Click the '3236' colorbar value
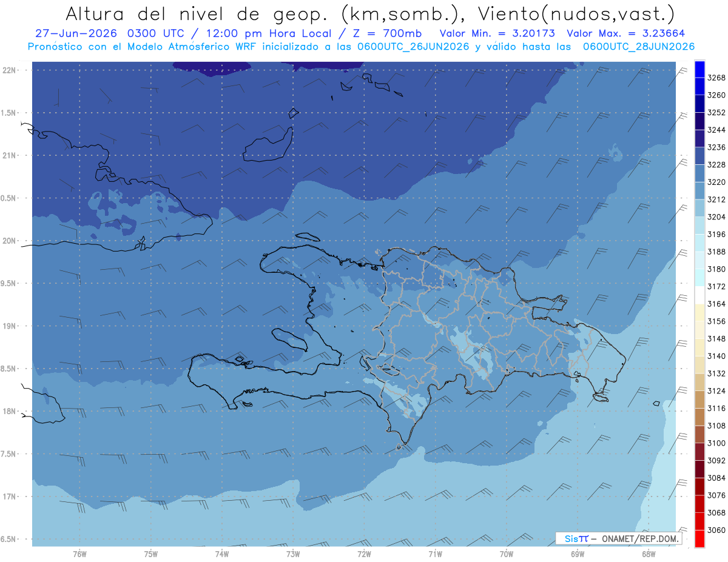 pyautogui.click(x=716, y=147)
